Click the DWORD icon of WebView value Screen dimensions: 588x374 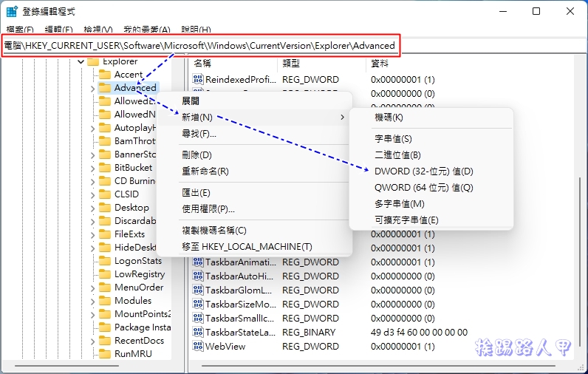click(x=198, y=346)
